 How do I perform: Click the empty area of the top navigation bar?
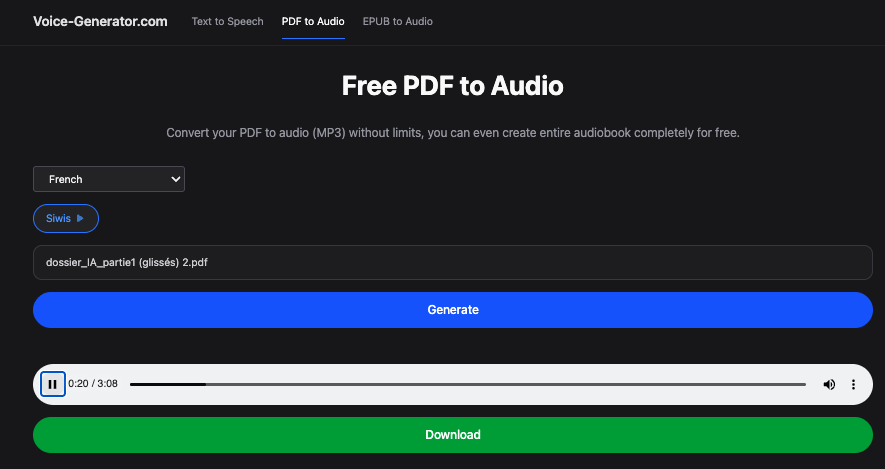pyautogui.click(x=650, y=21)
